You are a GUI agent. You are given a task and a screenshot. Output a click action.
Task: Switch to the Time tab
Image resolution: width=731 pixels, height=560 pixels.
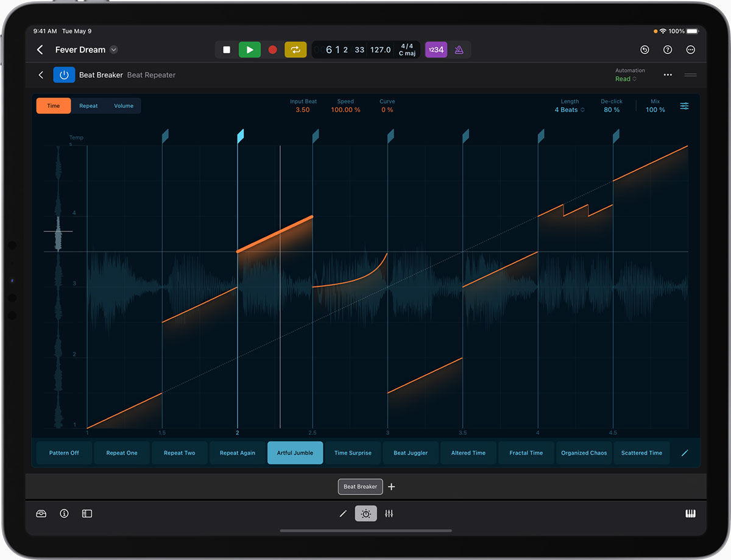(x=54, y=106)
